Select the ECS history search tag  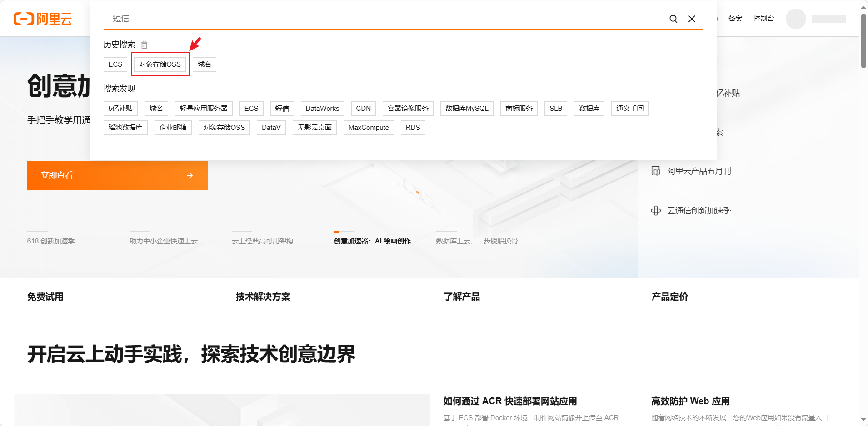[115, 64]
